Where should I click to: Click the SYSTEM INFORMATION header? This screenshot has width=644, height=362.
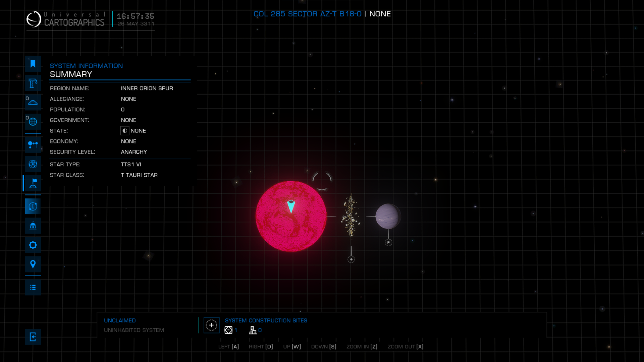86,66
